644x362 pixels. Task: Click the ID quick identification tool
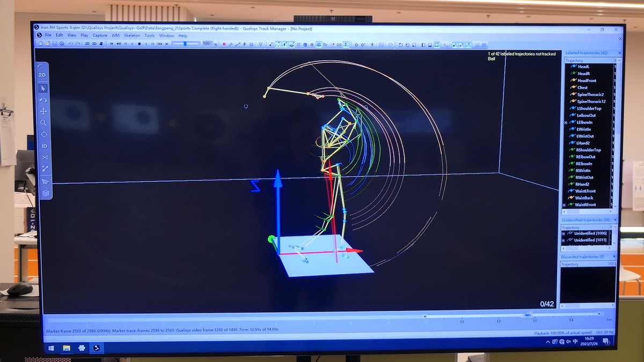coord(44,146)
